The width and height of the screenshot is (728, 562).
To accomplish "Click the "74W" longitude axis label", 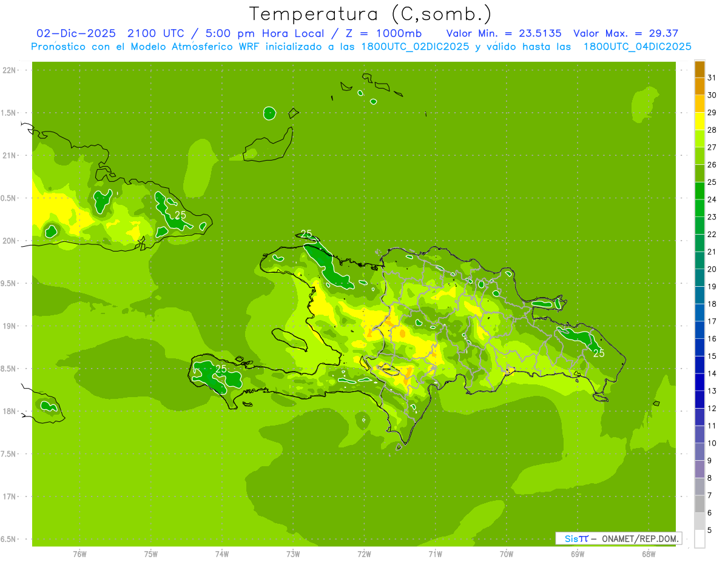I will (222, 554).
